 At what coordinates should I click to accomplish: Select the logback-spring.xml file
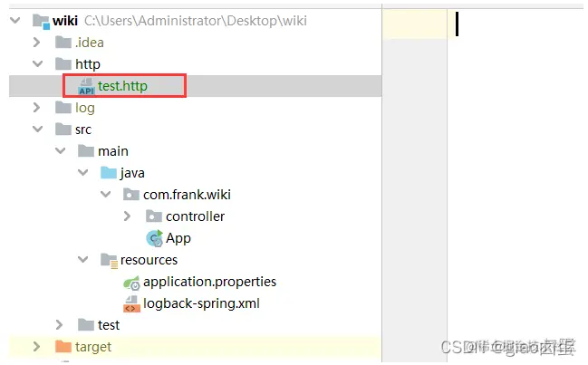coord(201,303)
